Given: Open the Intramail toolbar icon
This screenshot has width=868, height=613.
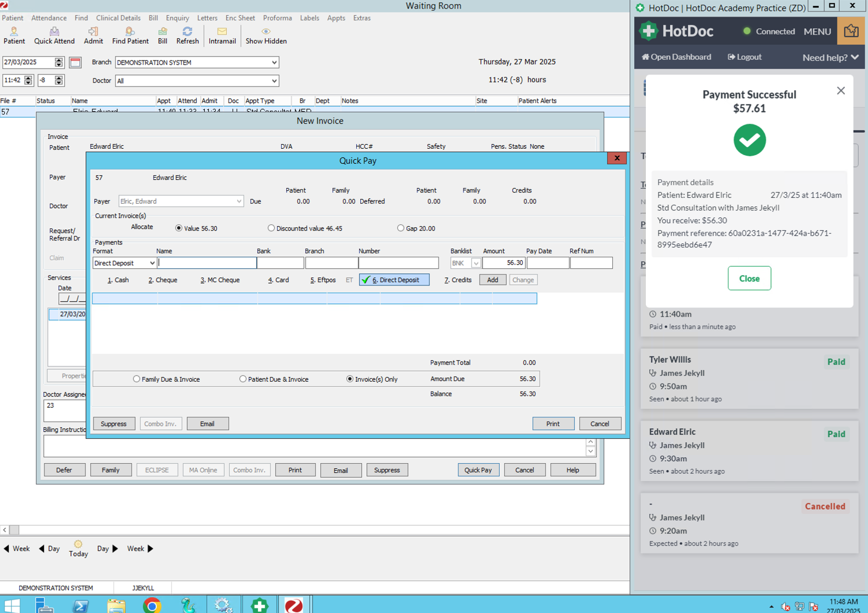Looking at the screenshot, I should pyautogui.click(x=222, y=35).
